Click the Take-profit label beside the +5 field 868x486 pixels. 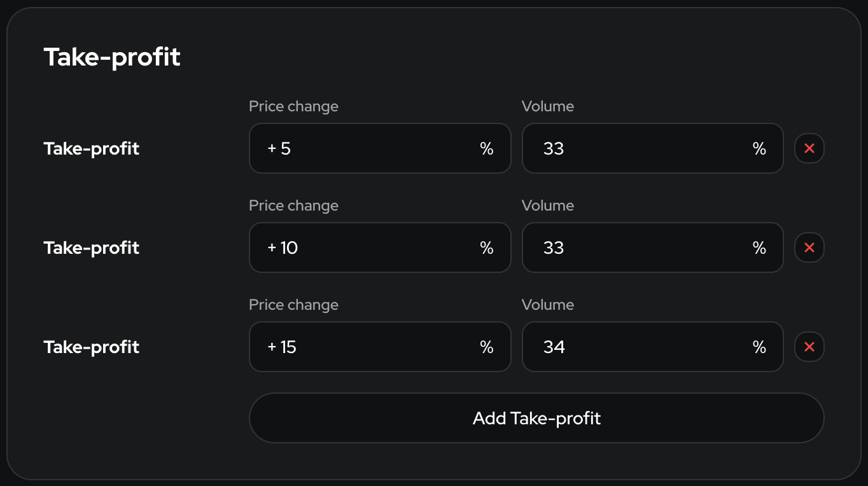pyautogui.click(x=92, y=149)
